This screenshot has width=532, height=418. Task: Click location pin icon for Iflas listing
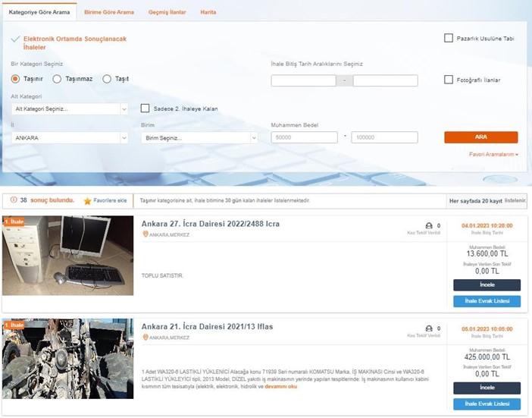(146, 337)
